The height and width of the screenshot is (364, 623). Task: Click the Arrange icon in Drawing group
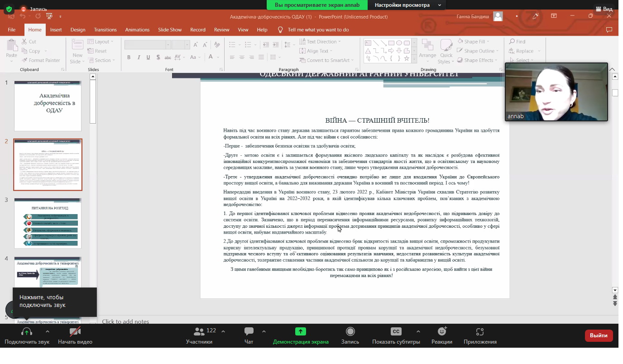427,49
